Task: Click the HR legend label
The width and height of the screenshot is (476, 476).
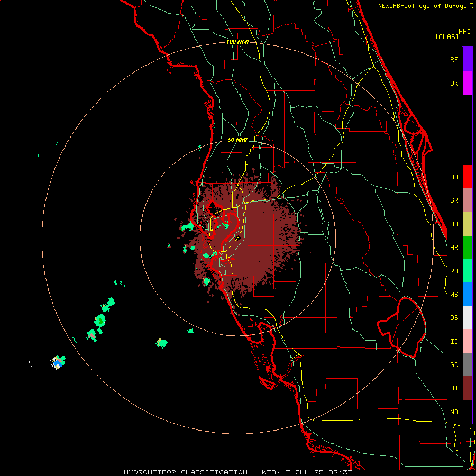Action: (x=454, y=248)
